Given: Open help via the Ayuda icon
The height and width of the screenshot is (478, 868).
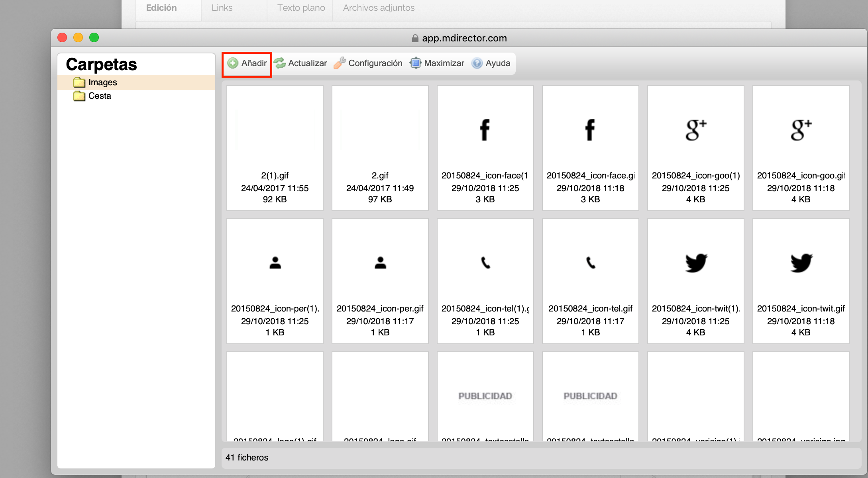Looking at the screenshot, I should click(477, 63).
